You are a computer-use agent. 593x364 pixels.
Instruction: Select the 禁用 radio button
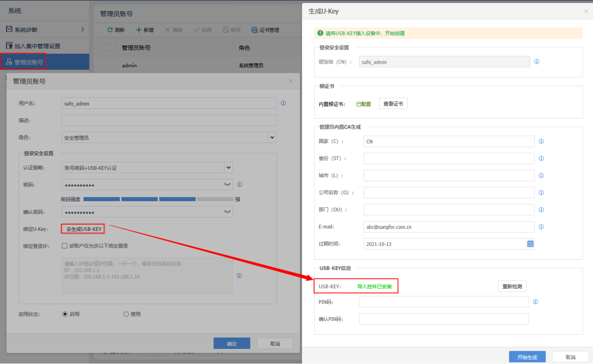[126, 314]
